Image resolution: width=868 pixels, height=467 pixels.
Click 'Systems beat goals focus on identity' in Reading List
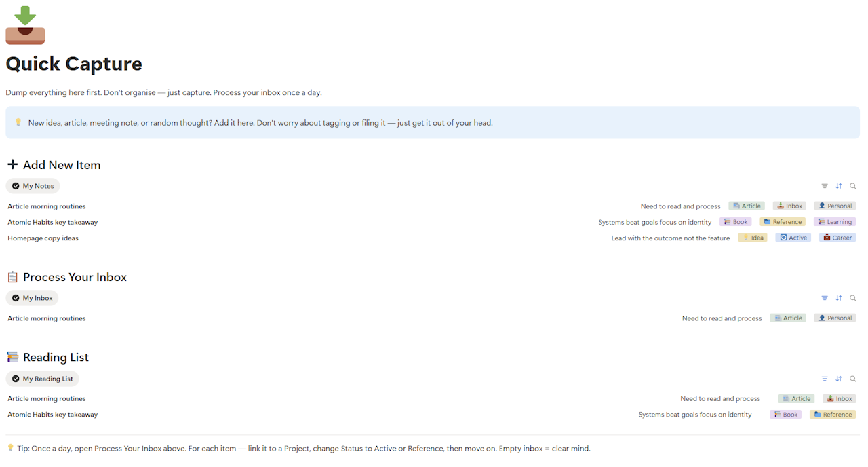(695, 415)
